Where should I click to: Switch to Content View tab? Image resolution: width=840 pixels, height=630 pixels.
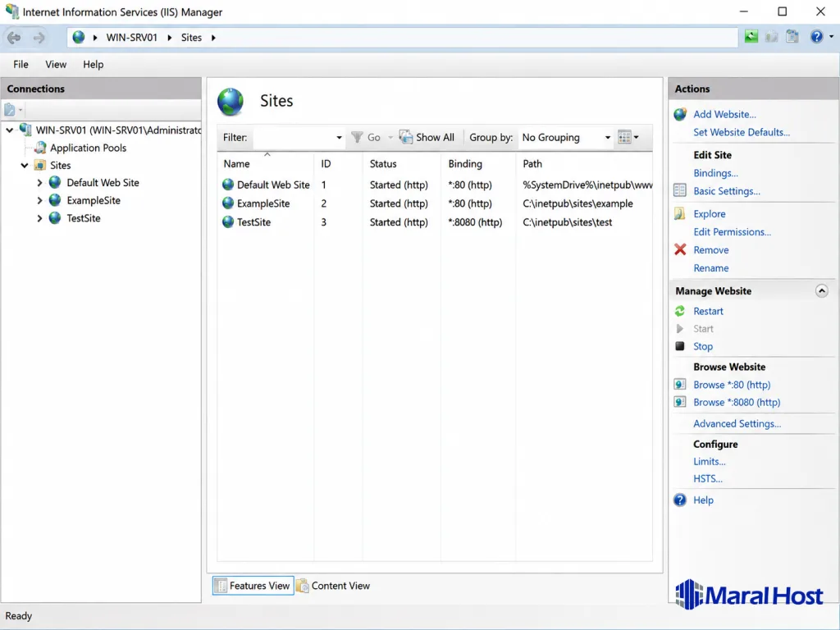333,586
